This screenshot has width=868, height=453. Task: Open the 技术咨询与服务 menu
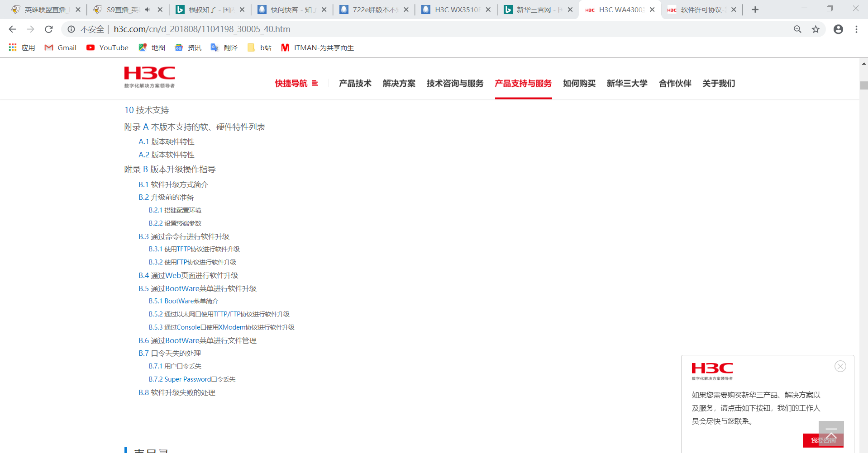tap(455, 83)
